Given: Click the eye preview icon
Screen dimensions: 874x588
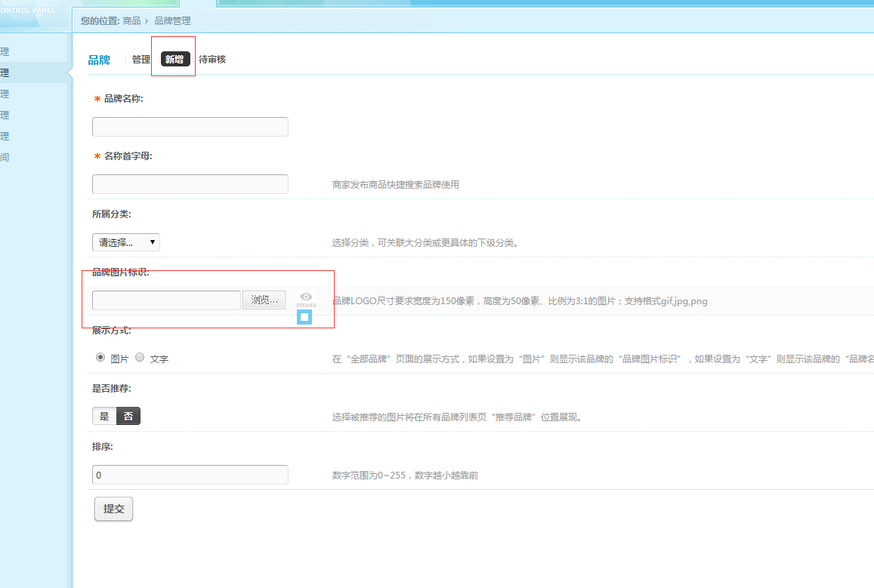Looking at the screenshot, I should (x=306, y=300).
